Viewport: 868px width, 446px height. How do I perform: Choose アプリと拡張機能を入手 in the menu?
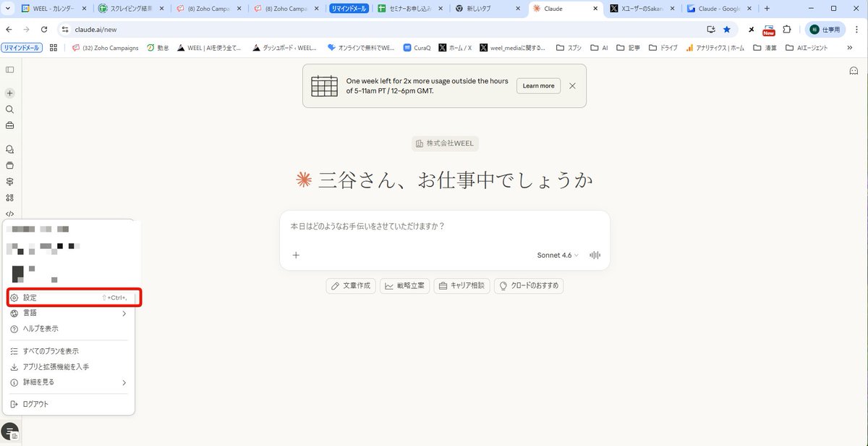click(69, 367)
